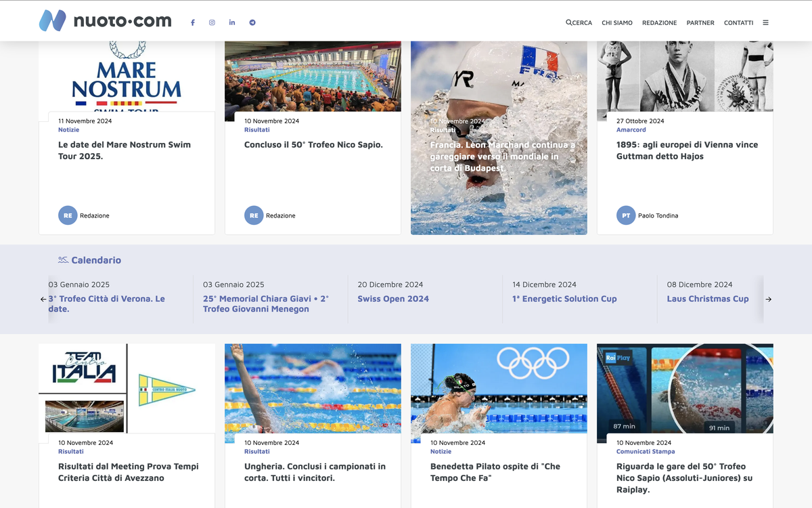812x508 pixels.
Task: Open the CONTATTI menu item
Action: [x=738, y=22]
